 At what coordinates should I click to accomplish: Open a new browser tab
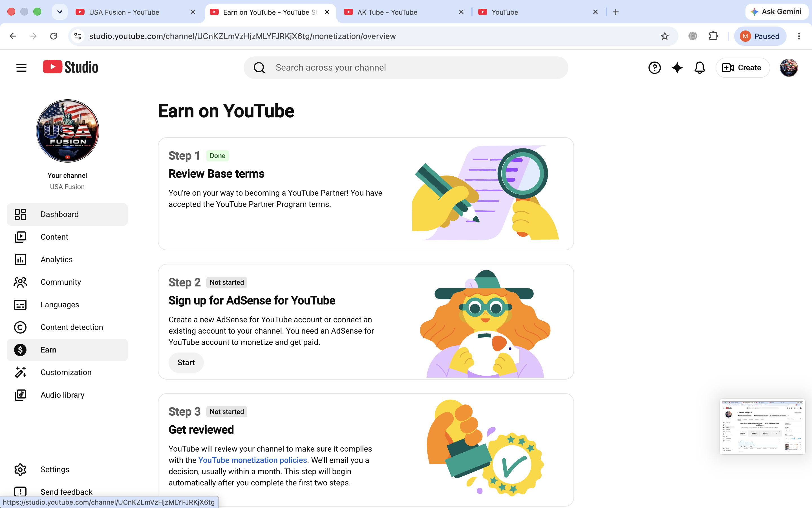616,12
